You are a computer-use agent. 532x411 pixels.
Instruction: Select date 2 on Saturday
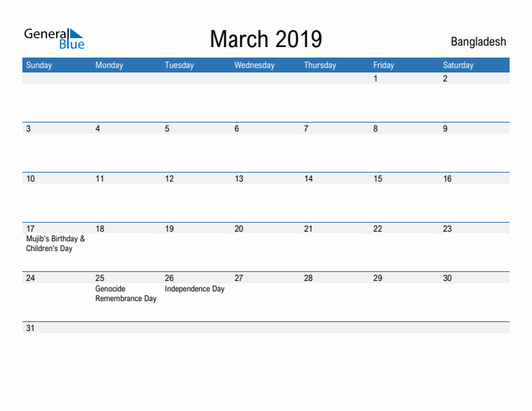point(445,78)
